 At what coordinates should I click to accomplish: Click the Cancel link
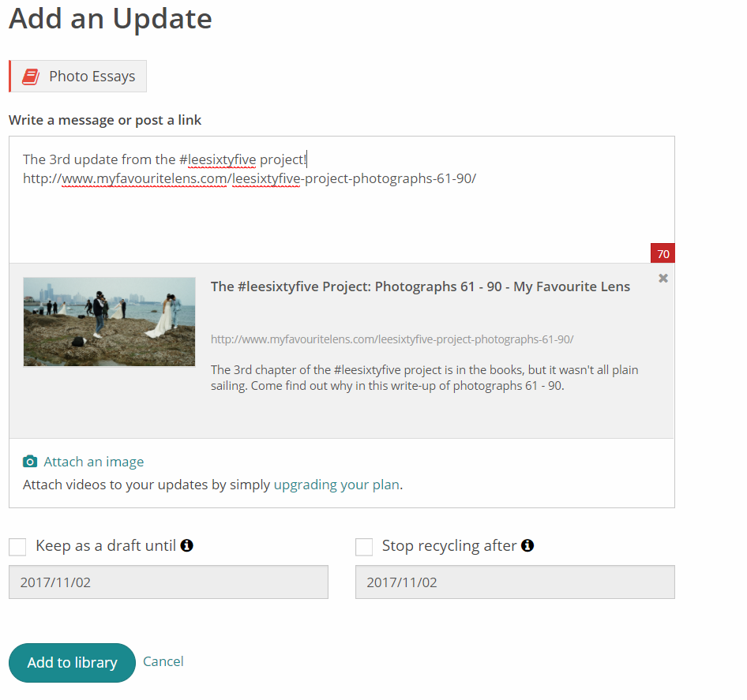coord(163,661)
